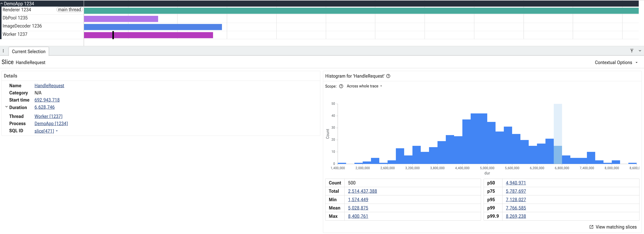
Task: Click the main thread chip on Renderer
Action: tap(70, 10)
